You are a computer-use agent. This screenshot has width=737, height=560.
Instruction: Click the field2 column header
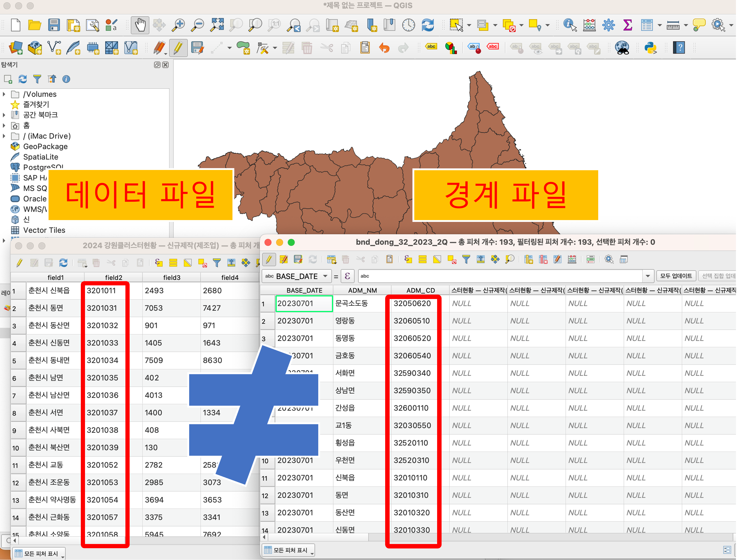tap(113, 277)
